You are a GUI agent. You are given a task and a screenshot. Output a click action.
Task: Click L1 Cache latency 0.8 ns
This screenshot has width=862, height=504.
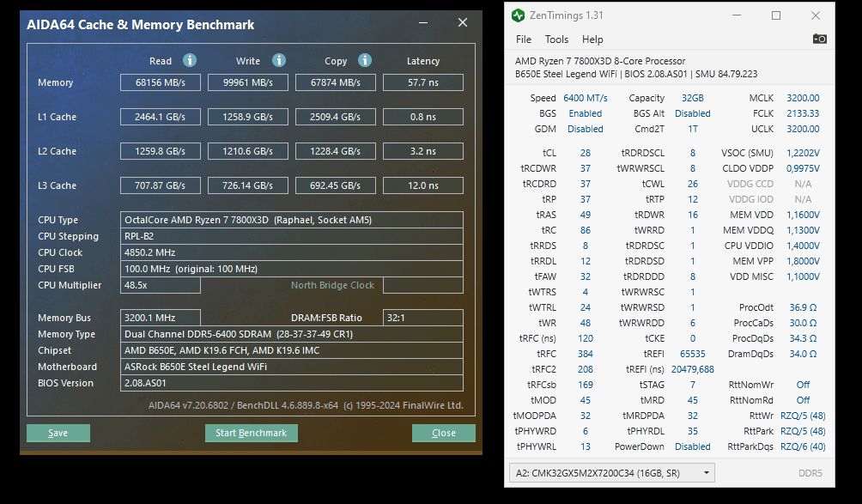pos(423,117)
